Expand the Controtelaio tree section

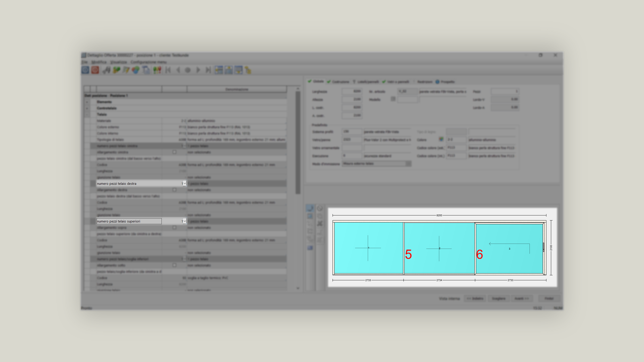click(x=87, y=108)
